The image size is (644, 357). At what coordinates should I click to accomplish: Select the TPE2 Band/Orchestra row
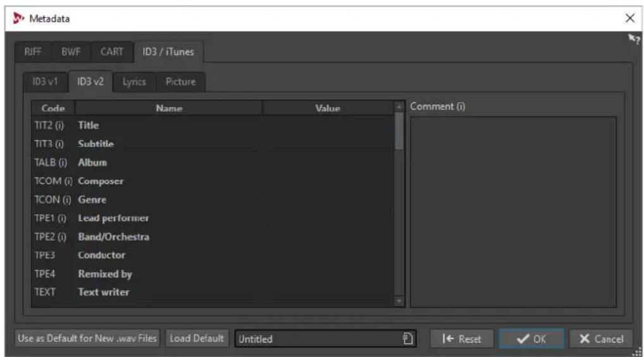click(x=213, y=237)
